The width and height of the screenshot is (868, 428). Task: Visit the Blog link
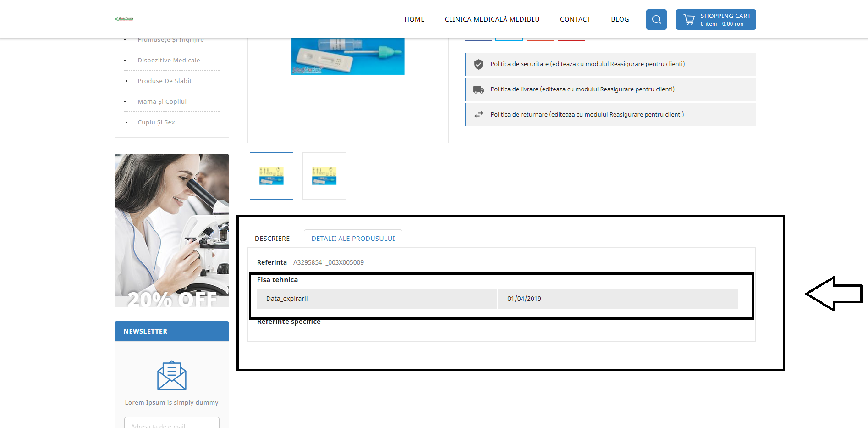tap(620, 19)
